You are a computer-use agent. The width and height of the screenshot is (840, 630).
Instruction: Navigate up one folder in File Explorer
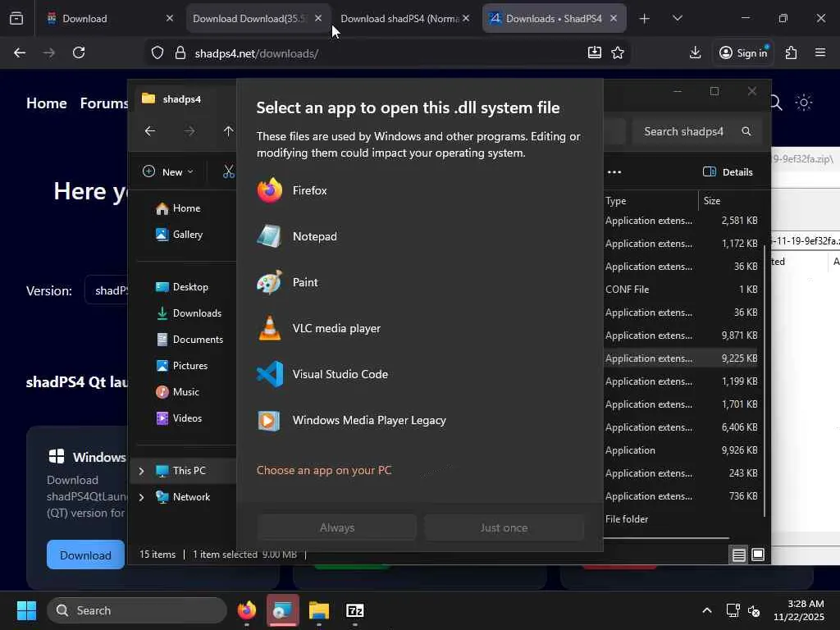(x=228, y=131)
